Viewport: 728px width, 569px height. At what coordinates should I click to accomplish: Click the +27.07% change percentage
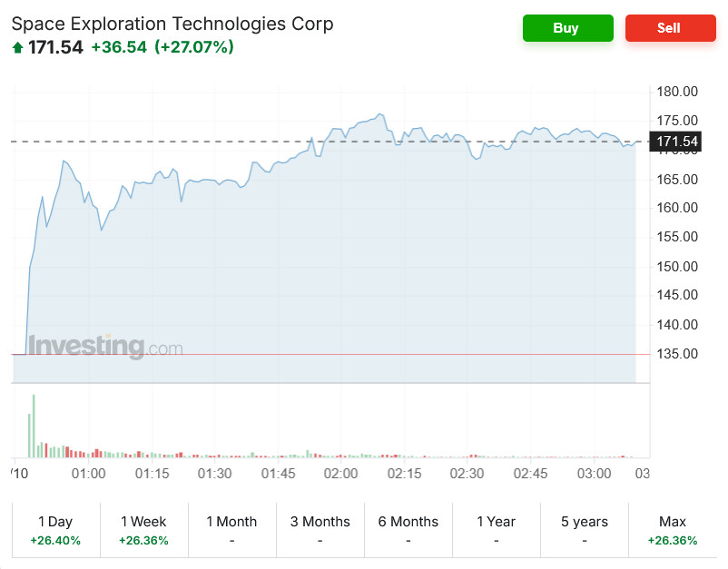194,47
